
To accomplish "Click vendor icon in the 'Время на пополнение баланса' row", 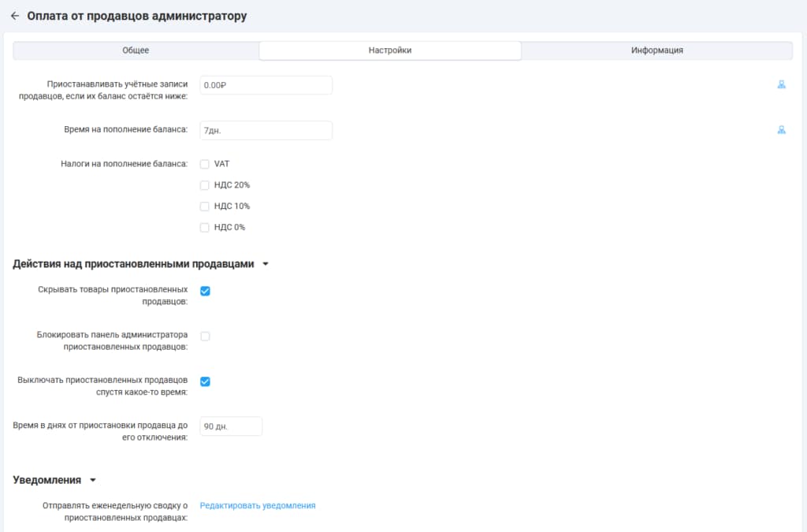I will click(781, 130).
